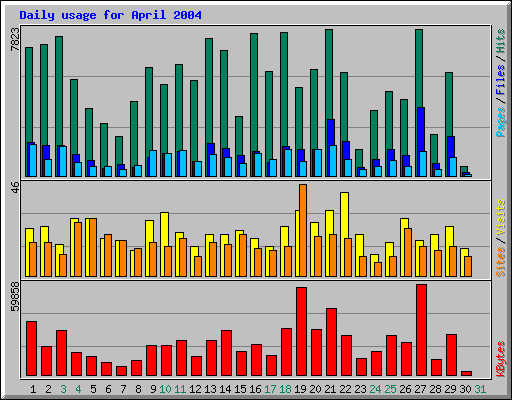Select day 21 on the x-axis
Viewport: 512px width, 400px height.
(x=330, y=389)
